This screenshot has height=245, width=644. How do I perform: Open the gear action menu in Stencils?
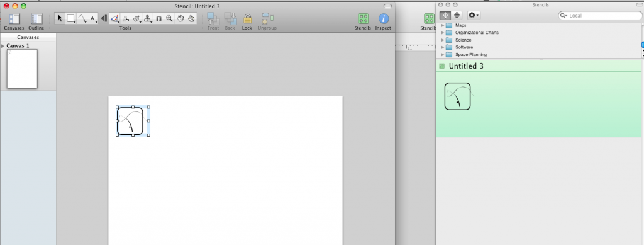pyautogui.click(x=474, y=15)
